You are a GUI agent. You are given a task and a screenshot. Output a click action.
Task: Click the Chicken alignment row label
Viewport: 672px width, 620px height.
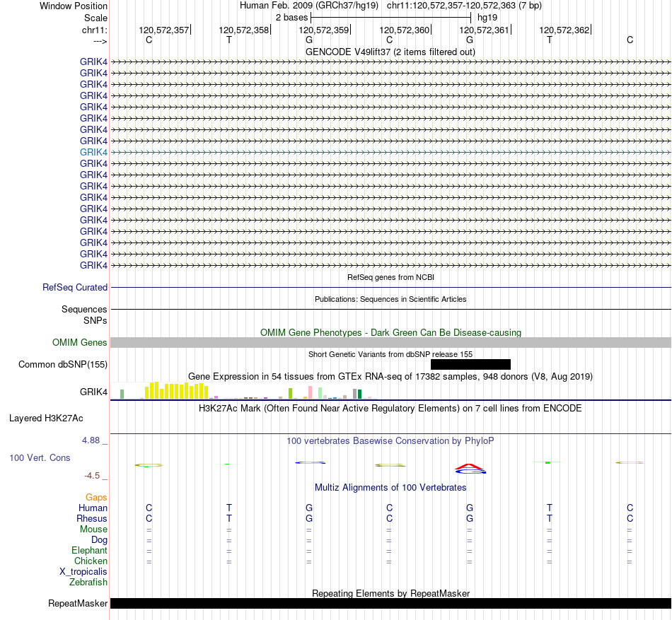click(91, 561)
